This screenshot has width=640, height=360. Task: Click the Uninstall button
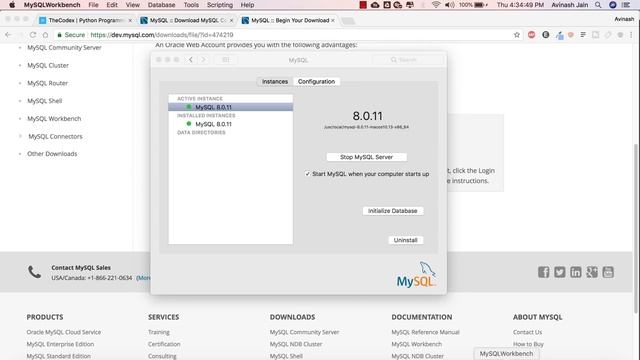[x=405, y=240]
